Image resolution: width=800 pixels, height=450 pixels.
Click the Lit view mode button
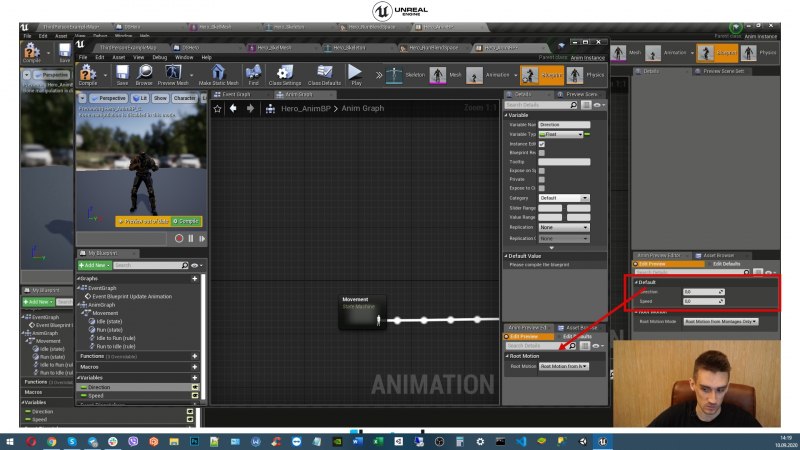click(140, 98)
